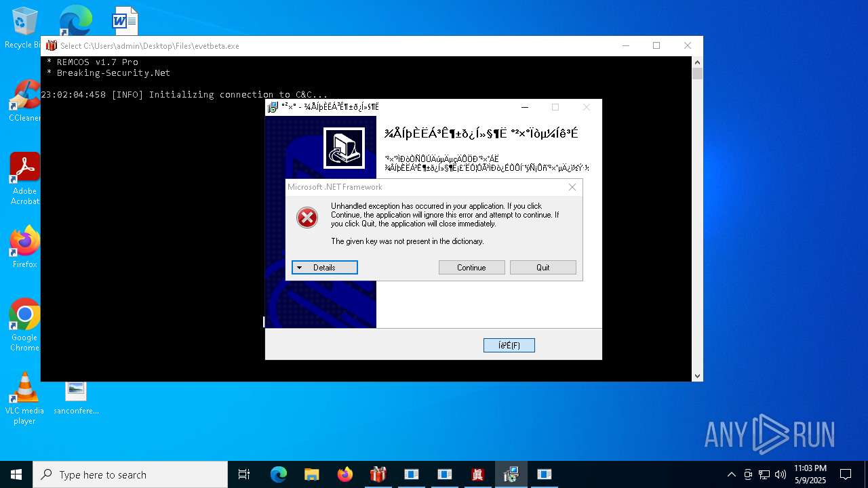
Task: Open the notification center
Action: click(846, 474)
